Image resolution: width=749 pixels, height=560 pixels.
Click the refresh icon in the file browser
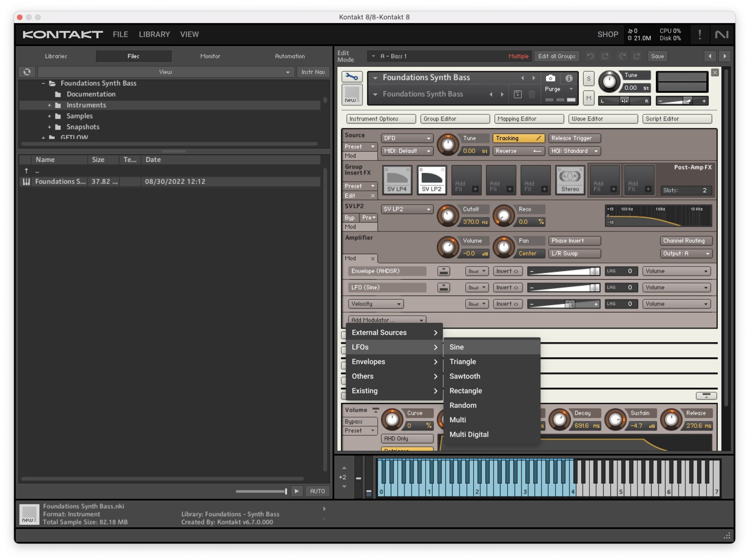tap(27, 71)
